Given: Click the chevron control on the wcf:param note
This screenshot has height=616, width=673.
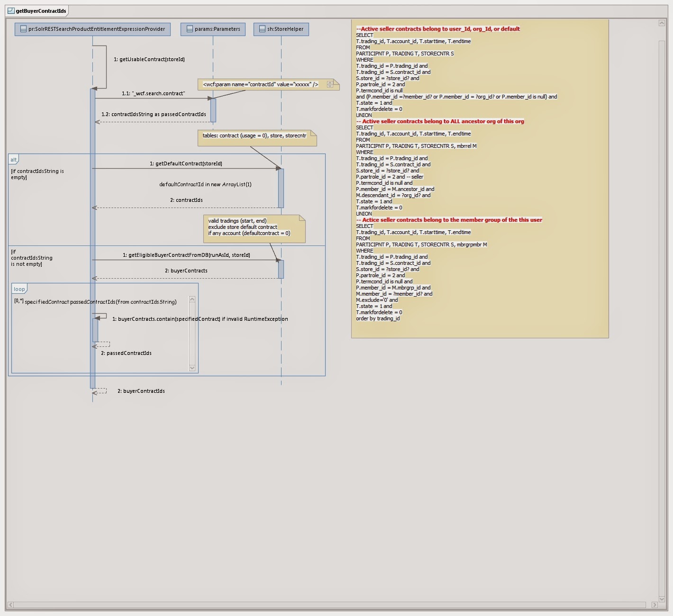Looking at the screenshot, I should pyautogui.click(x=330, y=84).
